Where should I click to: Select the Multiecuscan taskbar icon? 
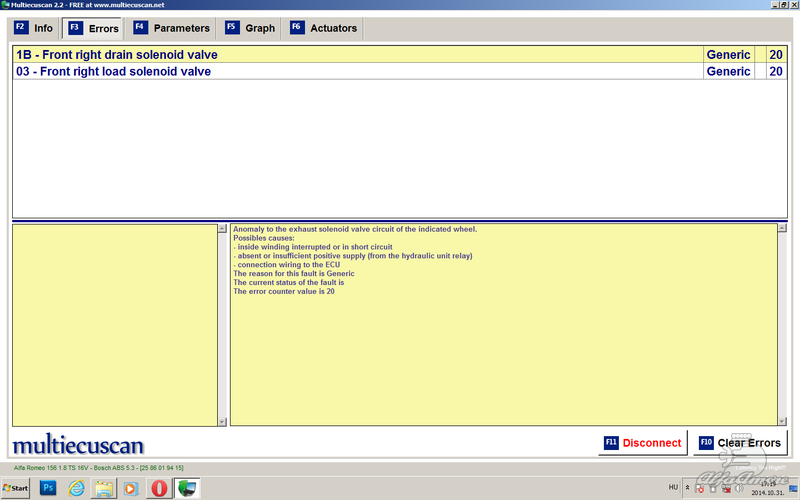[187, 488]
